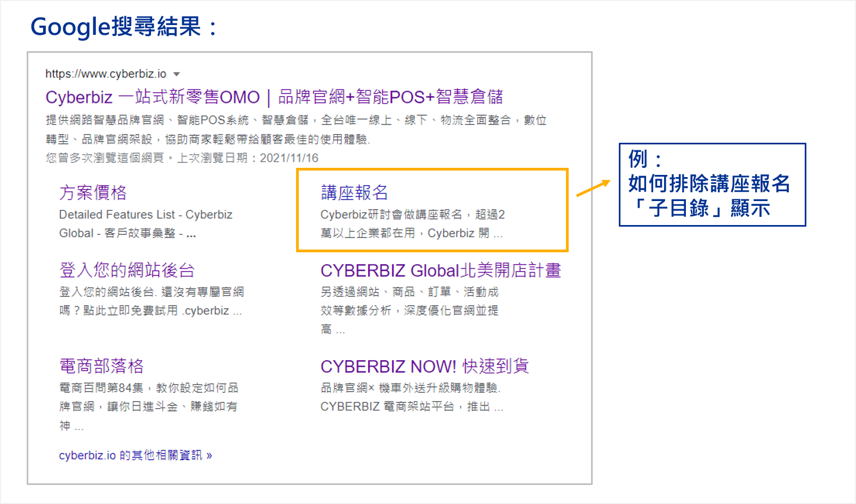Viewport: 856px width, 504px height.
Task: Click the 電商百問第84集 snippet text
Action: [x=148, y=406]
